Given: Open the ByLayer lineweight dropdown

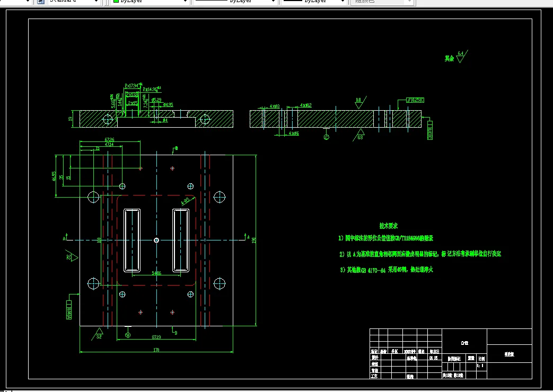Looking at the screenshot, I should click(x=314, y=1).
